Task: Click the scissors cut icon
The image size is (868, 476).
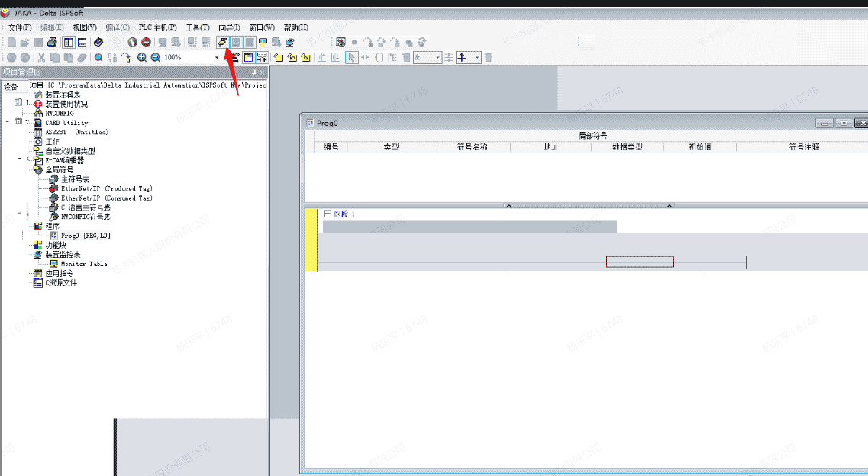Action: (x=42, y=57)
